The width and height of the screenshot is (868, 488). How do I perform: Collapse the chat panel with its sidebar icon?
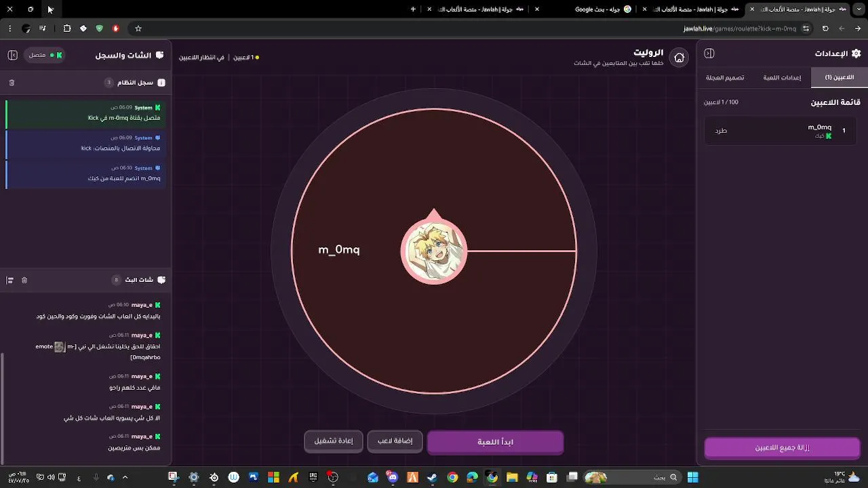tap(12, 55)
